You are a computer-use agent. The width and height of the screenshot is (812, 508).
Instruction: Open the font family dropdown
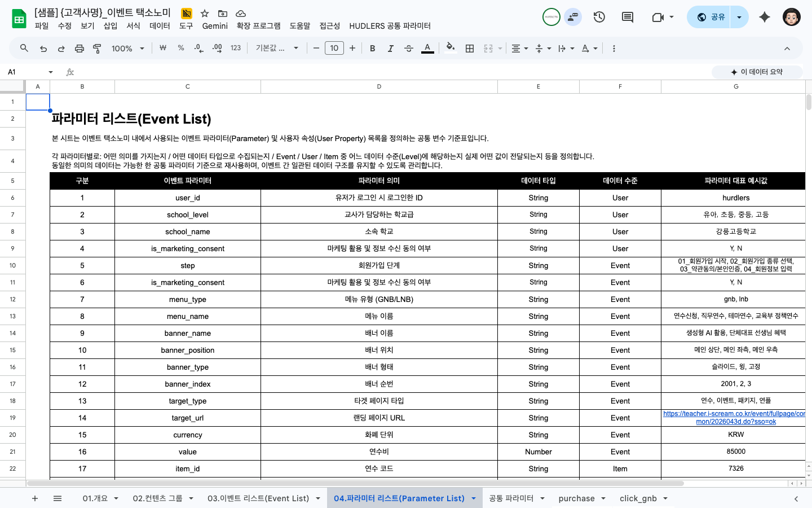277,49
